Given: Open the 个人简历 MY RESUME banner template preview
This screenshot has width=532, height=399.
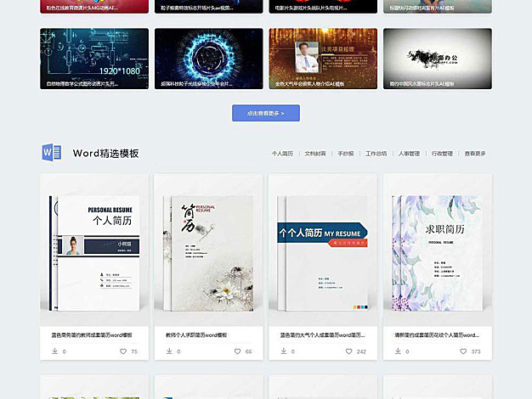Looking at the screenshot, I should coord(323,250).
